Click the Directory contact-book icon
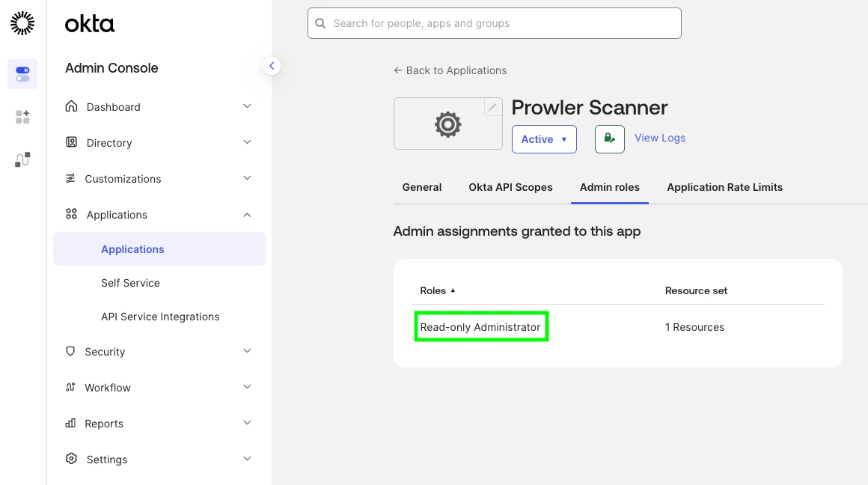Image resolution: width=868 pixels, height=485 pixels. coord(71,142)
